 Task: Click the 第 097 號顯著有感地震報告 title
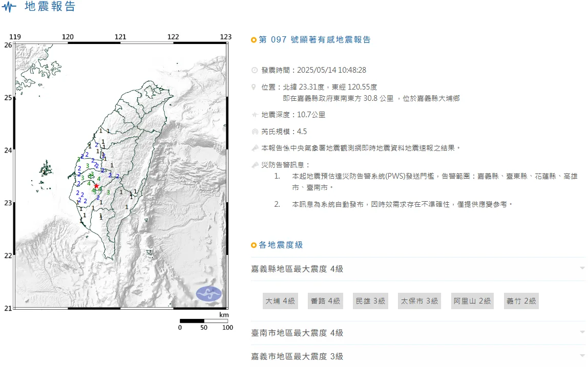[314, 40]
